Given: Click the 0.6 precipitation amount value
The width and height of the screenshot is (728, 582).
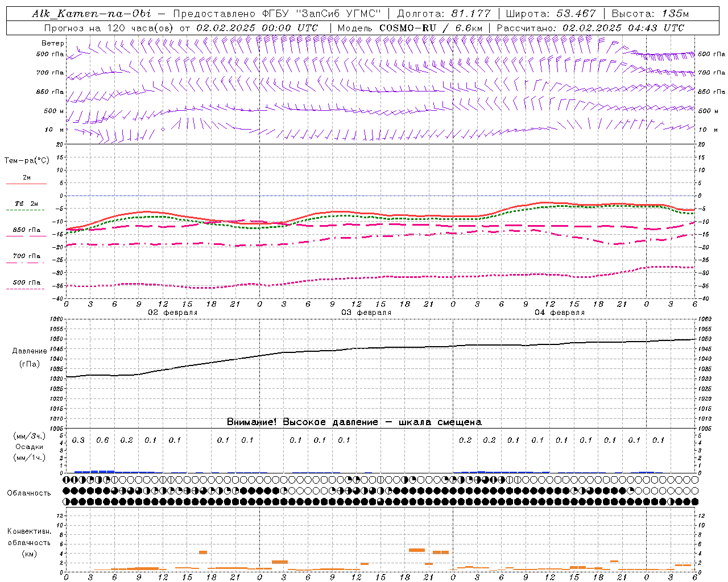Looking at the screenshot, I should point(102,440).
